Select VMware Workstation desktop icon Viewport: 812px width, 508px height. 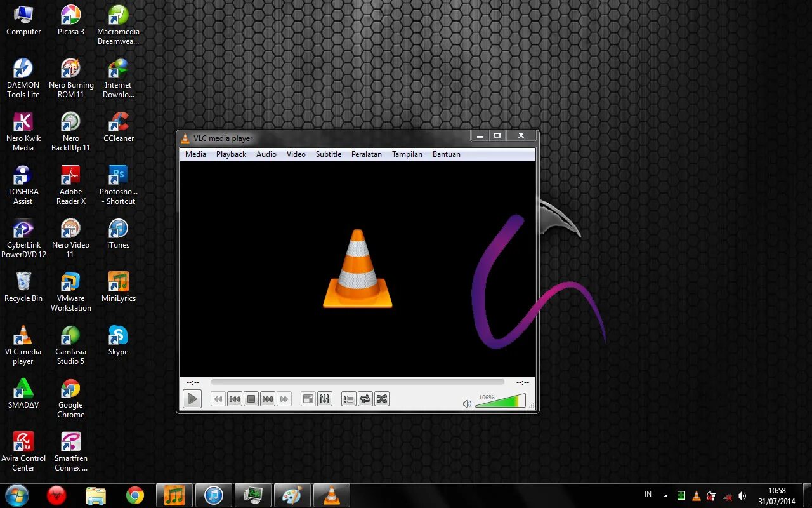pyautogui.click(x=71, y=292)
